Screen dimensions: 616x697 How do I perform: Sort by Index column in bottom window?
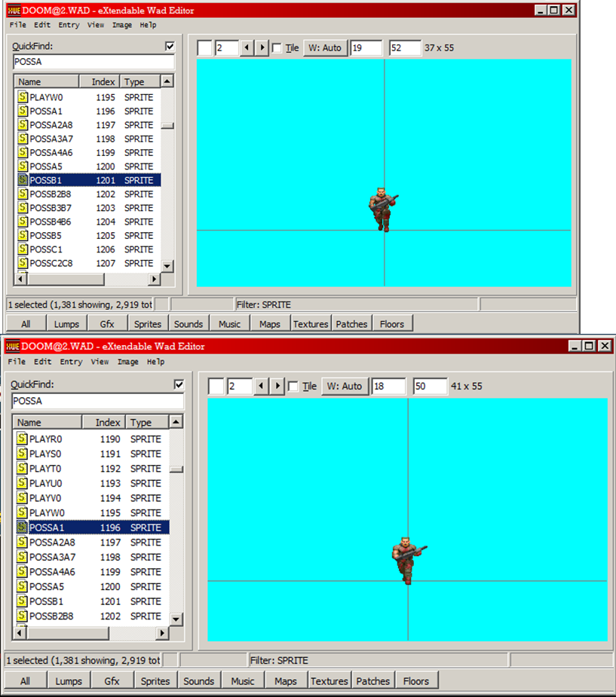[104, 422]
